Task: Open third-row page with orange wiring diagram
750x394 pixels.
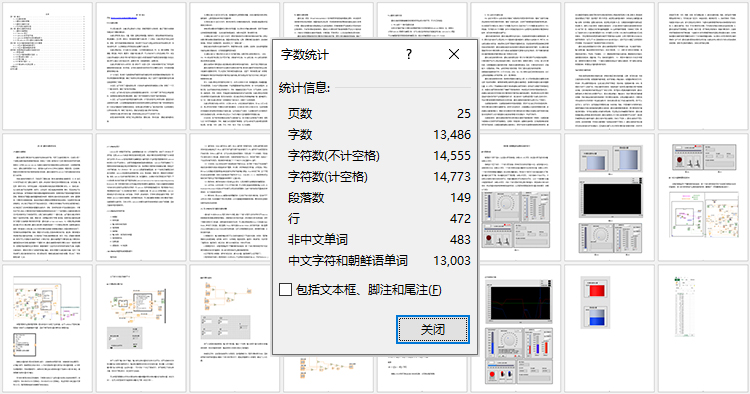Action: tap(235, 328)
